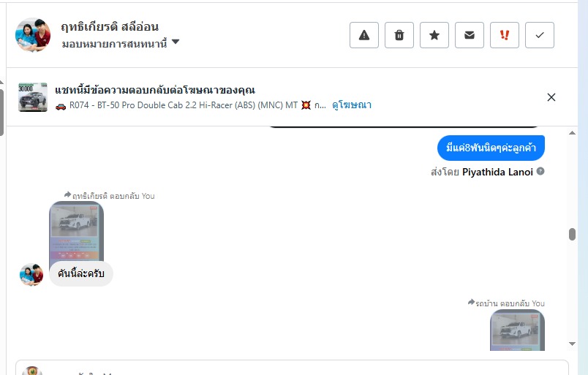
Task: Click the reply arrow above ฤทธิเกียรติ's message
Action: click(68, 195)
